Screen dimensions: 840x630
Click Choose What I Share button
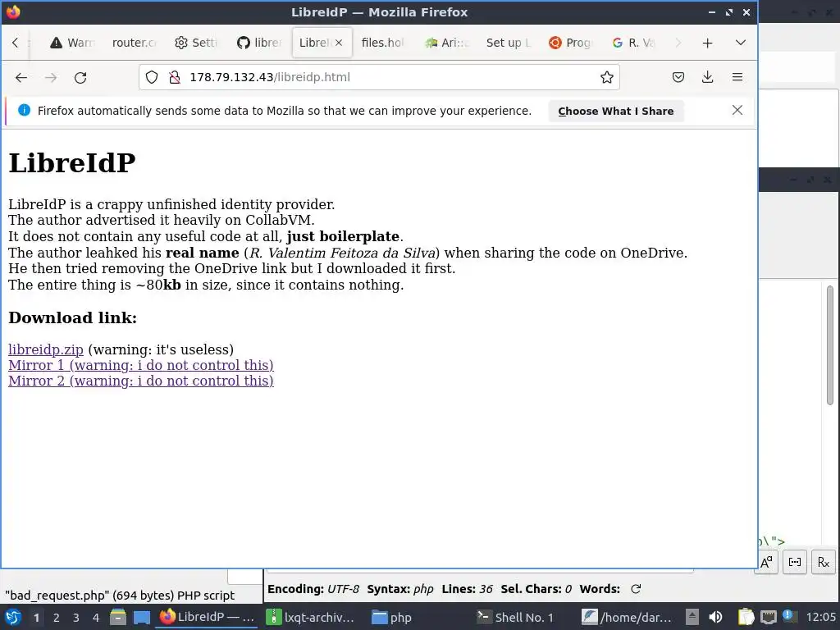616,111
